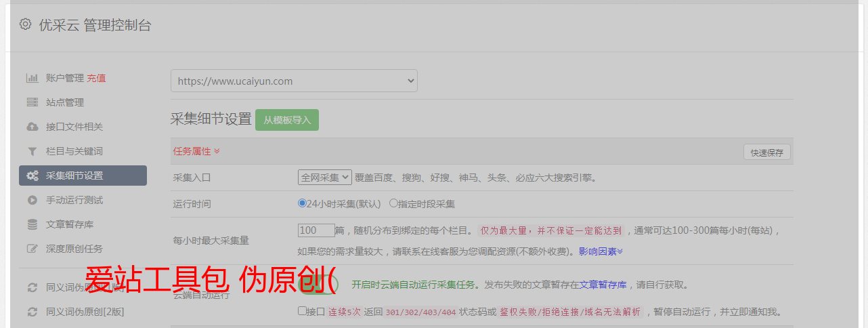Screen dimensions: 868x328
Task: Click the 采集细节设置 heading text
Action: pos(211,119)
